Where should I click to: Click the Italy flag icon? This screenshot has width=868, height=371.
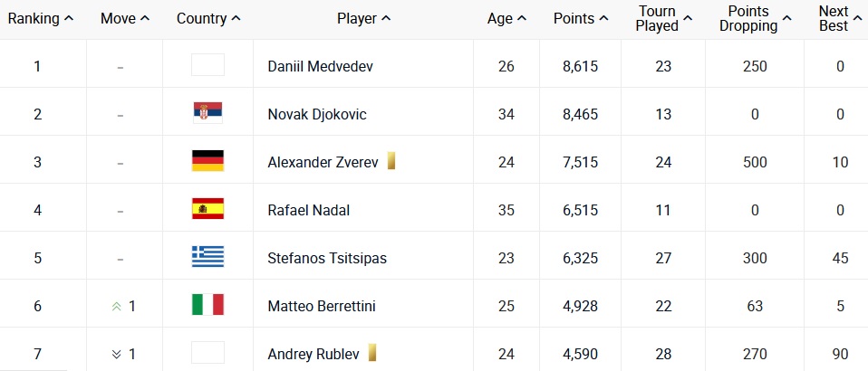pos(207,305)
